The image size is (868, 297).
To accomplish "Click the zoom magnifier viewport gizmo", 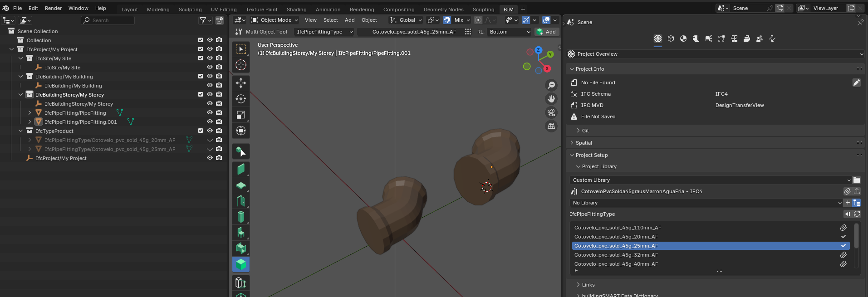I will click(551, 85).
